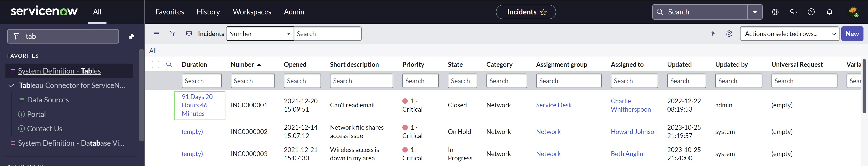Collapse Tableau Connector for ServiceNow group
This screenshot has width=868, height=166.
click(11, 86)
